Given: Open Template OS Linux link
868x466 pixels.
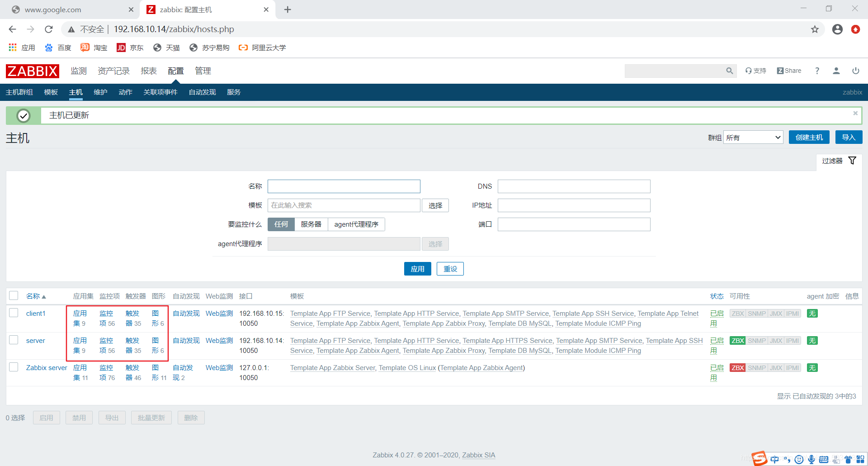Looking at the screenshot, I should click(407, 368).
